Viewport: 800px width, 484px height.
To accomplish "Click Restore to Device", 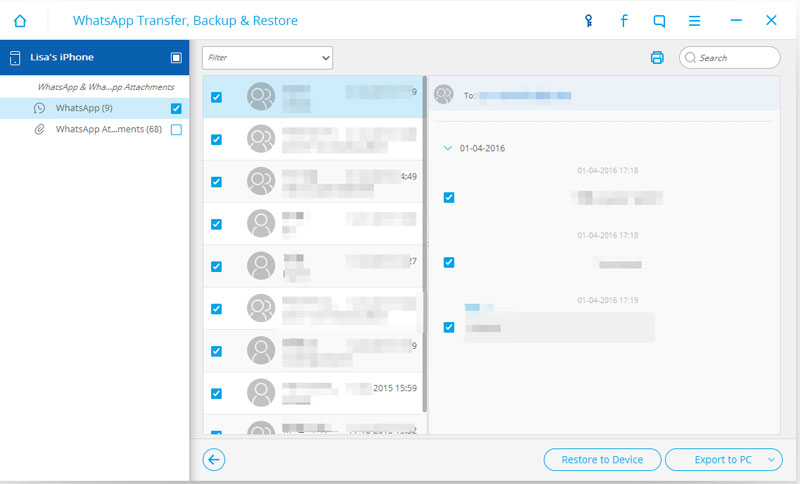I will 603,460.
